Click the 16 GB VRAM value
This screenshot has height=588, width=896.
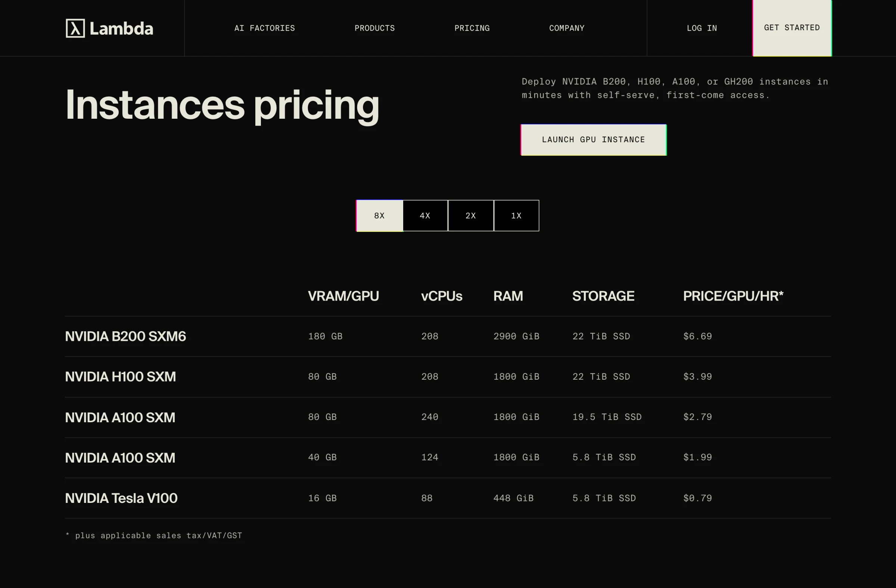[322, 498]
